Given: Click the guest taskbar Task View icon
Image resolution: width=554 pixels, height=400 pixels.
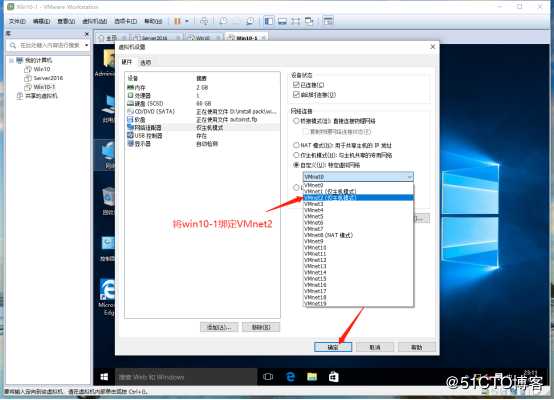Looking at the screenshot, I should click(x=268, y=377).
